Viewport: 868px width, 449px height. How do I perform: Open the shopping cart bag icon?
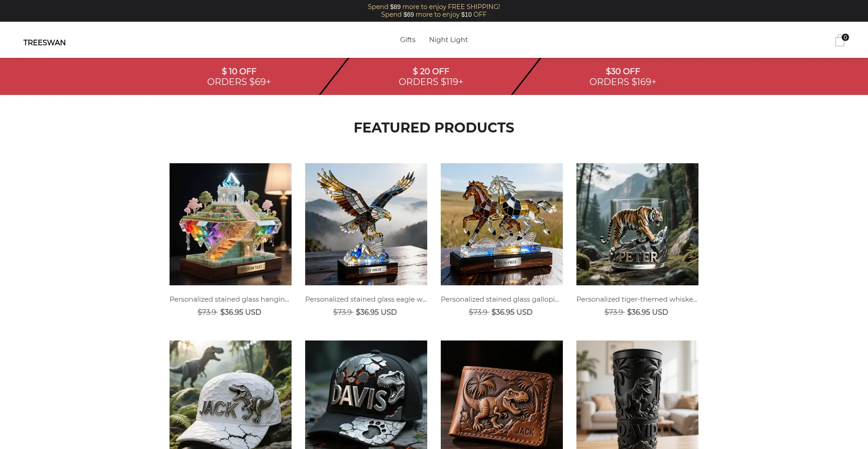(x=840, y=40)
